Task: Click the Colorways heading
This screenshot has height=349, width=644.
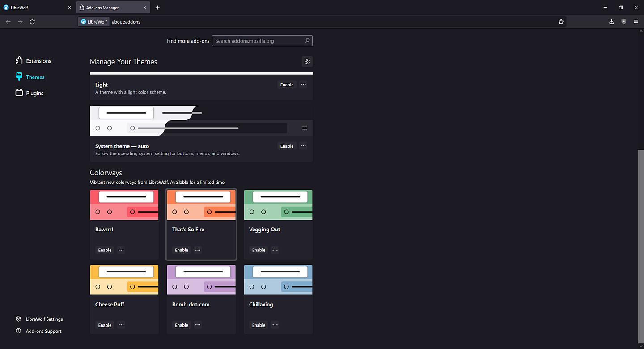Action: pos(106,173)
